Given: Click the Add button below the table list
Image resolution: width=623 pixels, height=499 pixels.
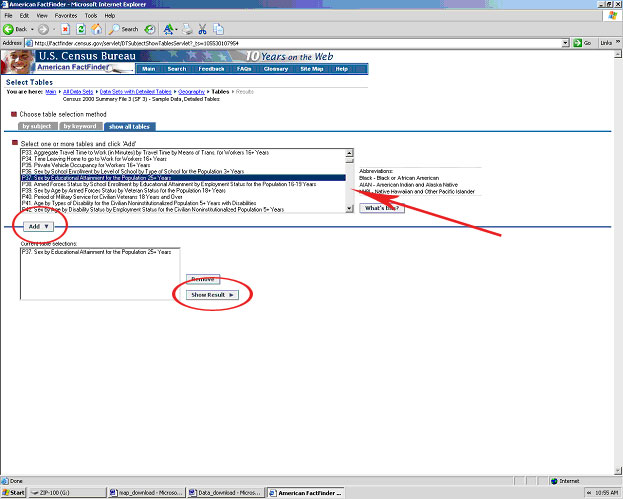Looking at the screenshot, I should pyautogui.click(x=38, y=226).
